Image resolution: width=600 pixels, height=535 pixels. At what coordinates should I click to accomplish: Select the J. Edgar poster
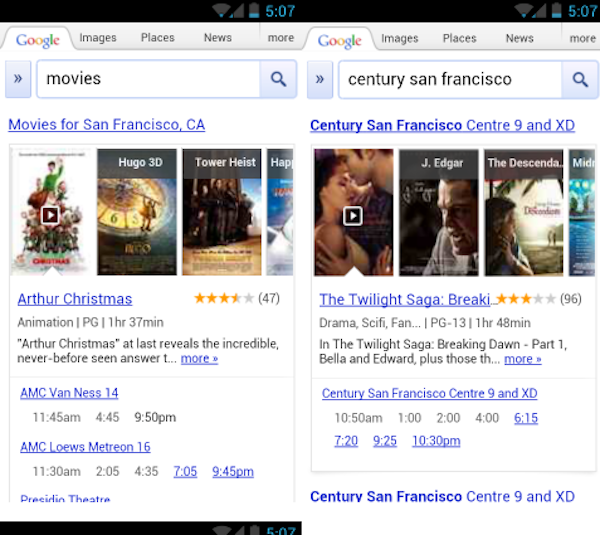coord(439,213)
